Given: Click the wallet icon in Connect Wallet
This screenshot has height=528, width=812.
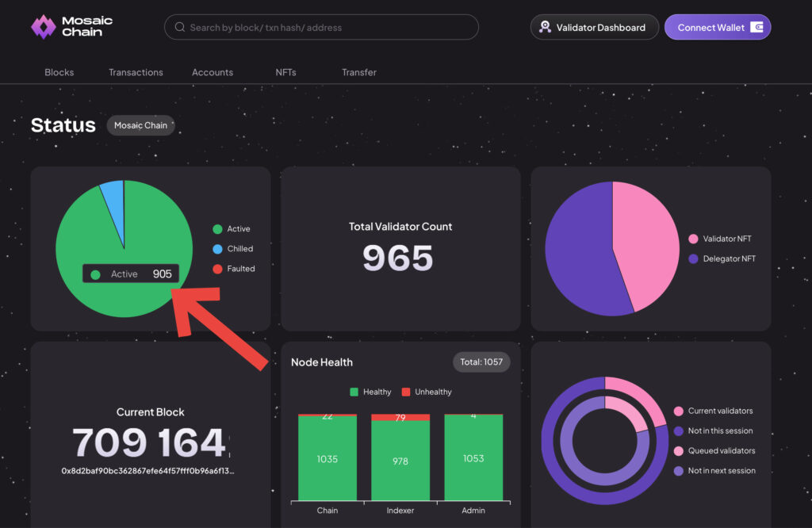Looking at the screenshot, I should coord(757,27).
